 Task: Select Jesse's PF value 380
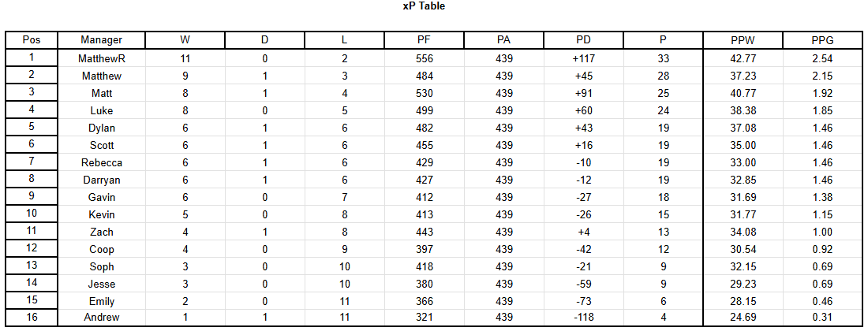pyautogui.click(x=424, y=284)
